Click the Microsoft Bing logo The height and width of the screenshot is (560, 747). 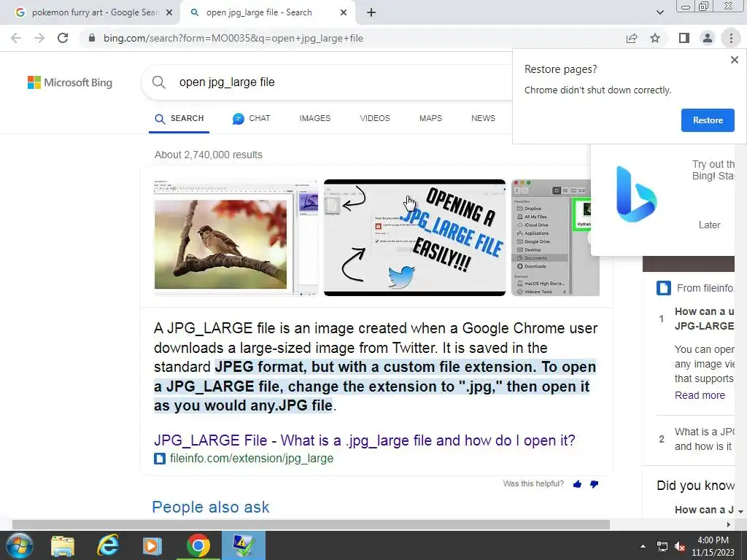click(70, 82)
